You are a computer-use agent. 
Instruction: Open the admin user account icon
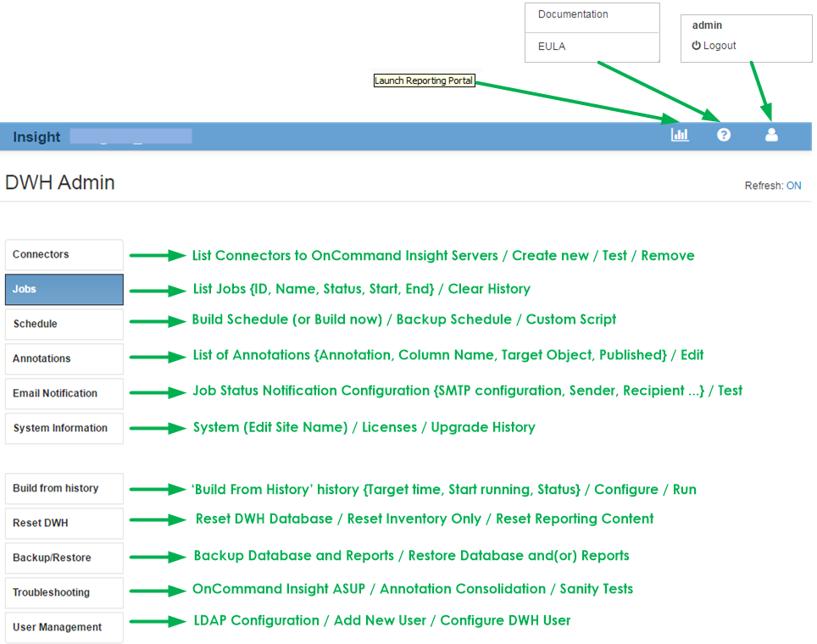(770, 134)
